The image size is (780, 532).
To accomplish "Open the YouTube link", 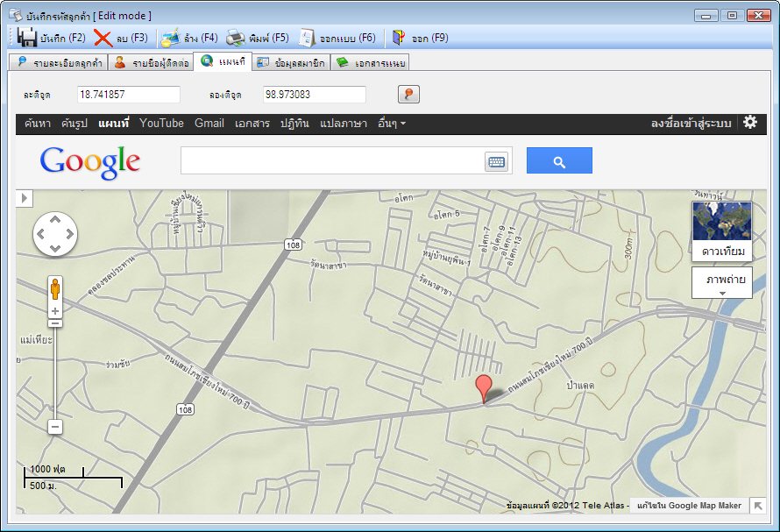I will point(161,124).
